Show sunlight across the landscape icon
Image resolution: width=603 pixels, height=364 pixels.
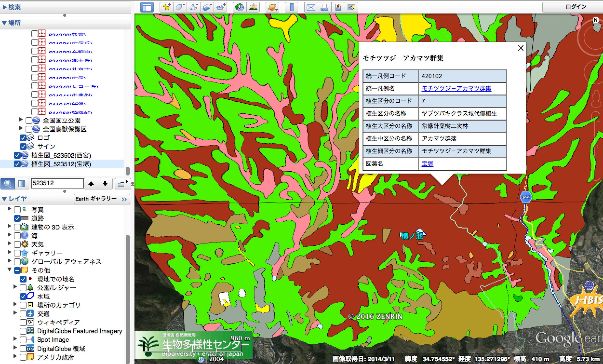(253, 7)
